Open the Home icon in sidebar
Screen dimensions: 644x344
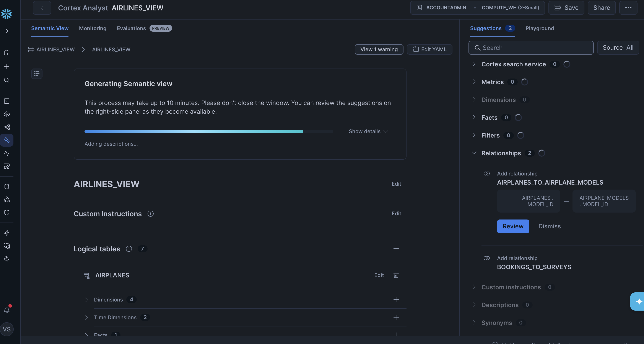(x=7, y=52)
